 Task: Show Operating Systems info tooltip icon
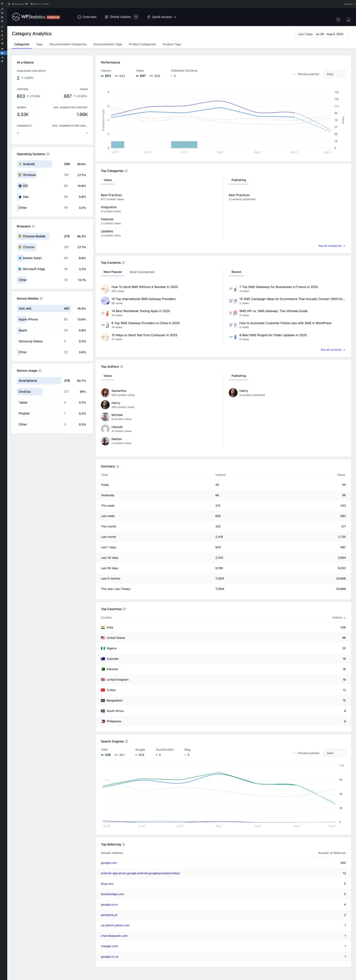pyautogui.click(x=48, y=154)
